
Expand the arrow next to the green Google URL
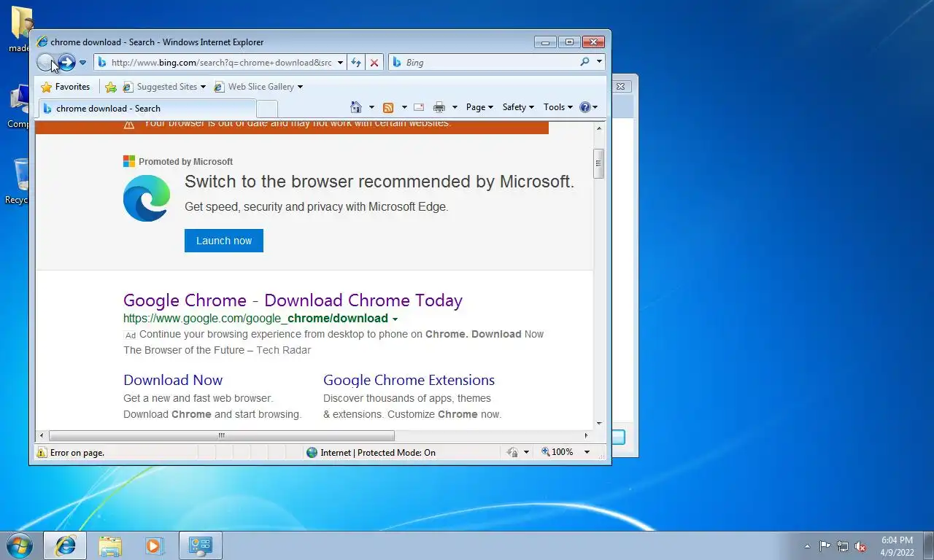395,319
